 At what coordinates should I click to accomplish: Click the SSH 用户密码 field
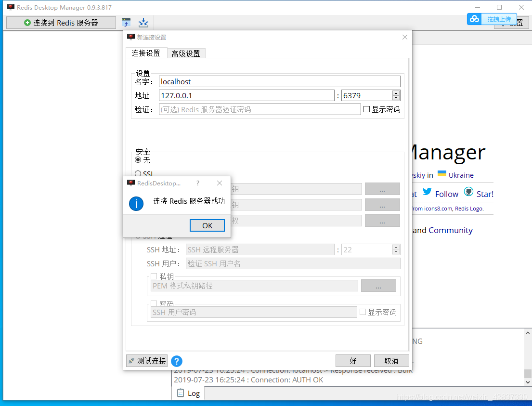254,312
